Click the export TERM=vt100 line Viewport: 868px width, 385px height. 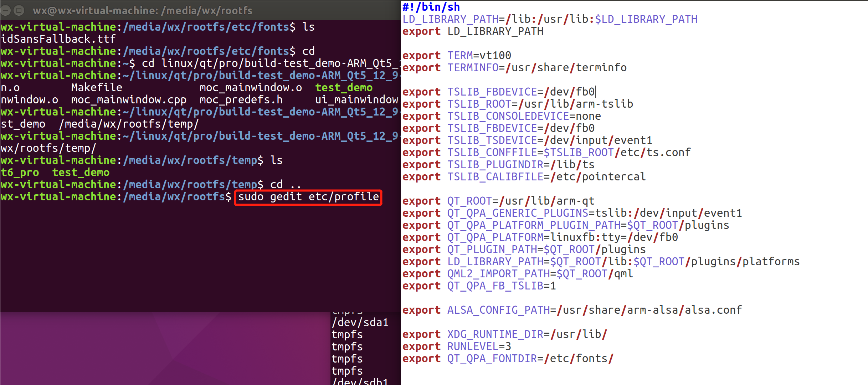[457, 56]
